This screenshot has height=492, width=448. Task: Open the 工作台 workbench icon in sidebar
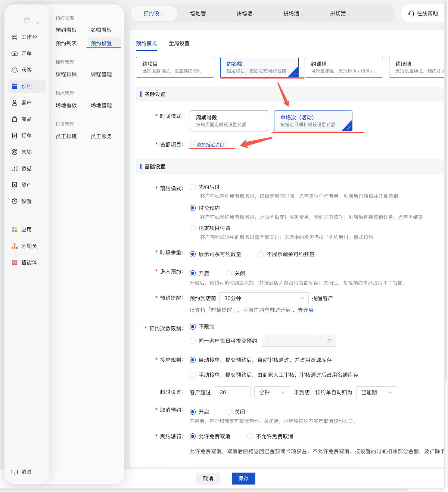15,37
